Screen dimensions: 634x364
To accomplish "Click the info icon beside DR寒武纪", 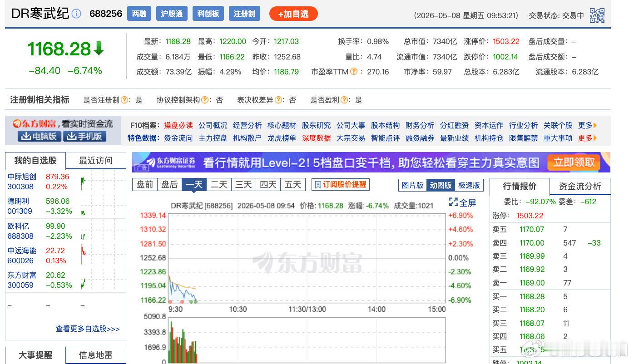I will click(76, 14).
